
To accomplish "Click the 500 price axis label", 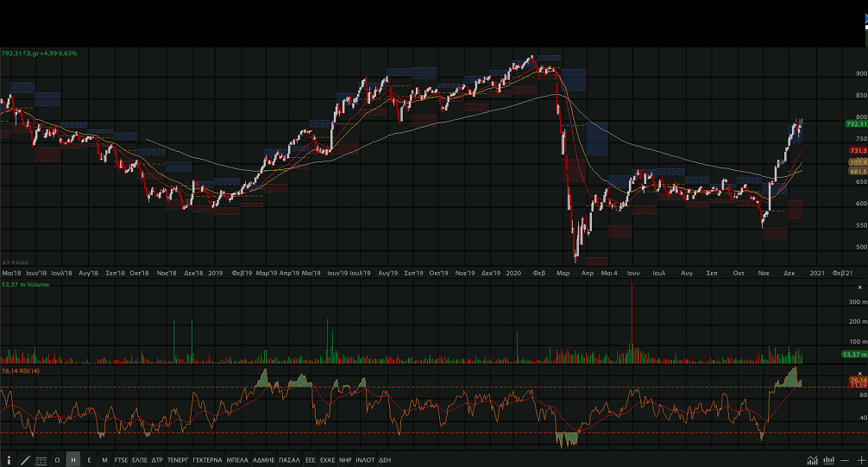I will (861, 247).
